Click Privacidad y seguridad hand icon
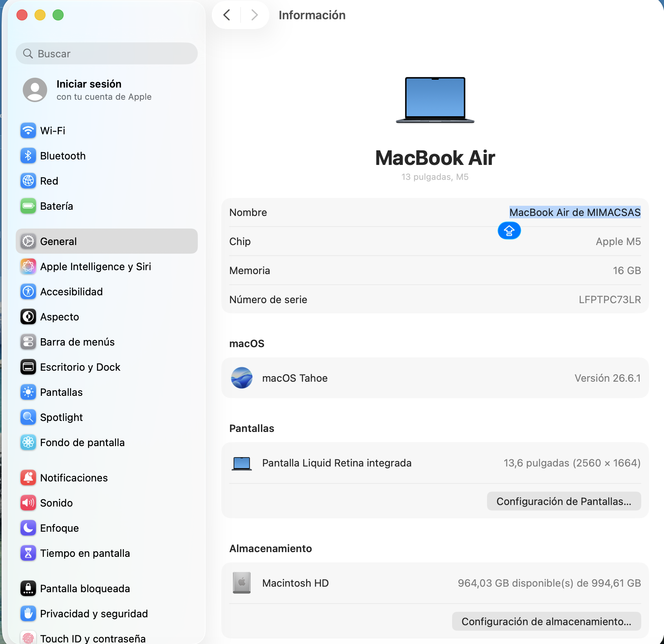Image resolution: width=664 pixels, height=644 pixels. coord(28,614)
